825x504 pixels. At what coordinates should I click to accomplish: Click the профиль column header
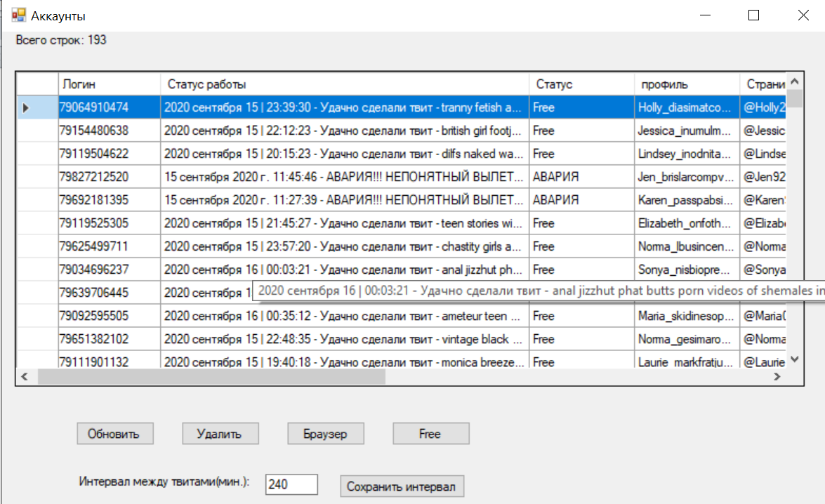tap(686, 84)
